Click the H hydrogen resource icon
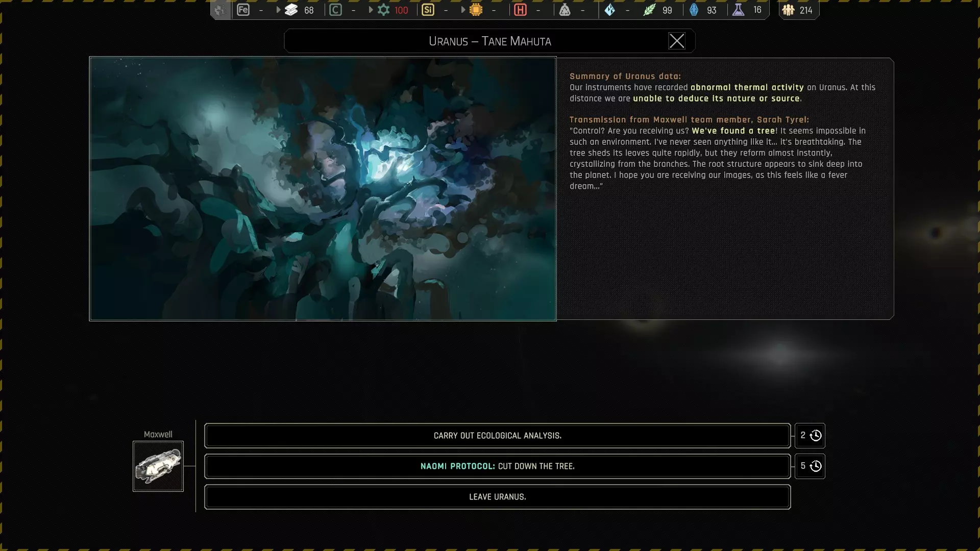Image resolution: width=980 pixels, height=551 pixels. point(520,10)
